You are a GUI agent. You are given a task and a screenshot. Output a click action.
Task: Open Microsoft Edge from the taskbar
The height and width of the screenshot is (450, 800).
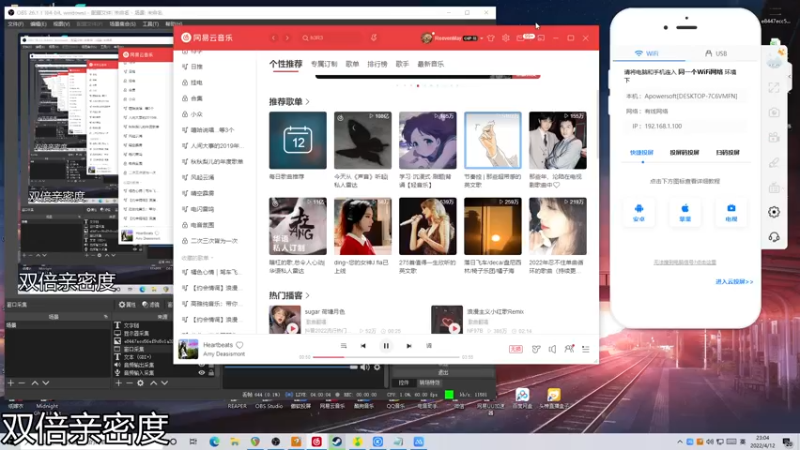click(x=214, y=441)
